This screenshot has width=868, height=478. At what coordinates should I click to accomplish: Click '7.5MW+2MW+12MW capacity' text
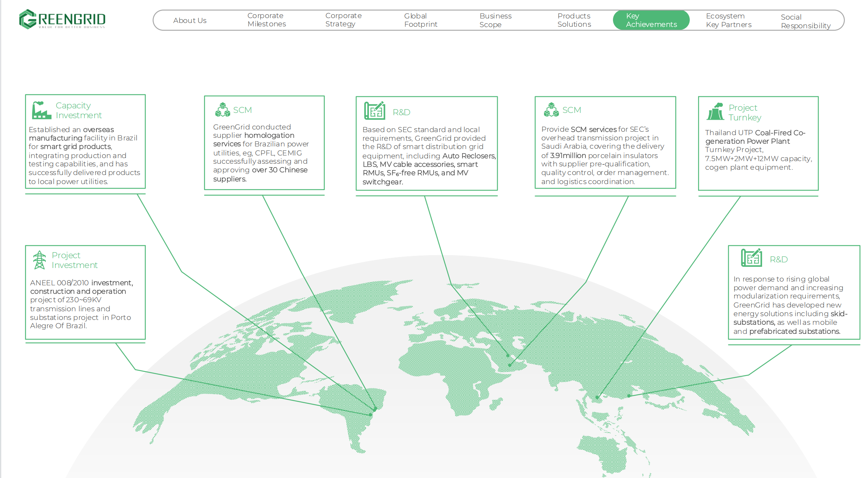[x=758, y=158]
